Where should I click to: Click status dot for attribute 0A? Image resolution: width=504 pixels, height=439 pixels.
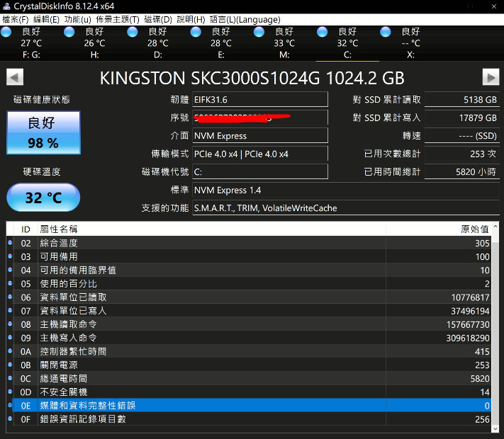click(10, 351)
